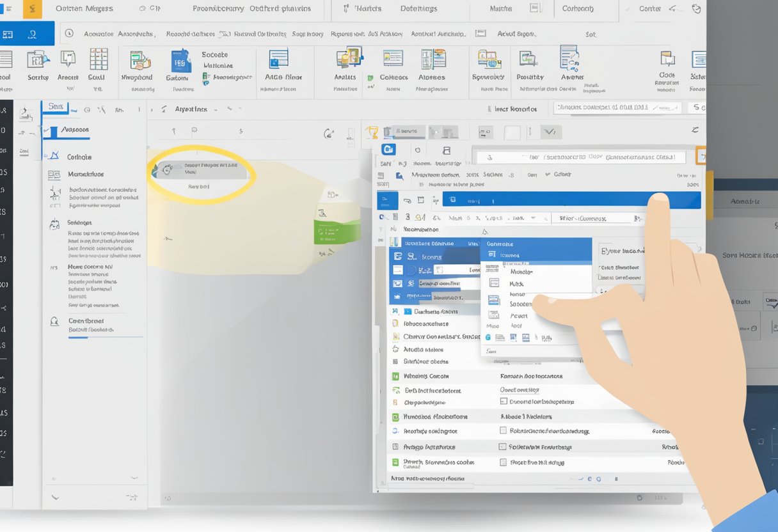
Task: Click the table grid icon in the ribbon
Action: [x=99, y=59]
